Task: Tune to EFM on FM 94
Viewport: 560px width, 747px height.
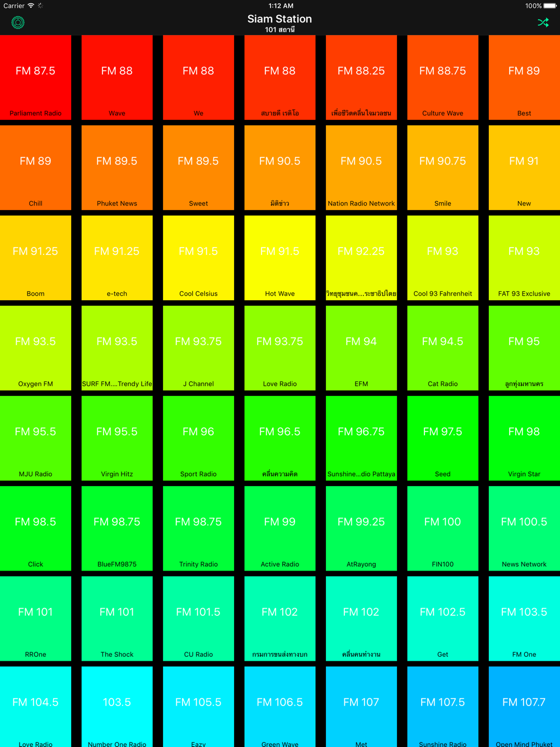Action: point(361,348)
